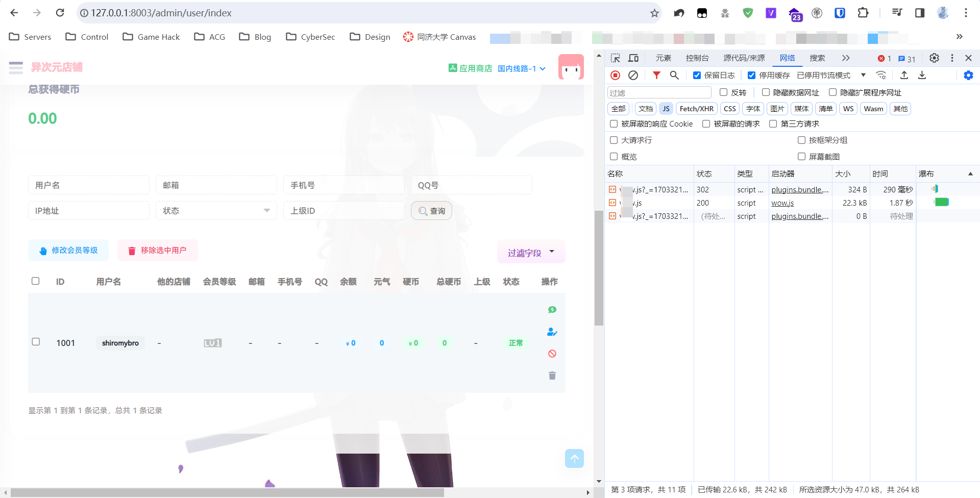Stop recording network log
Viewport: 980px width, 498px height.
[616, 75]
